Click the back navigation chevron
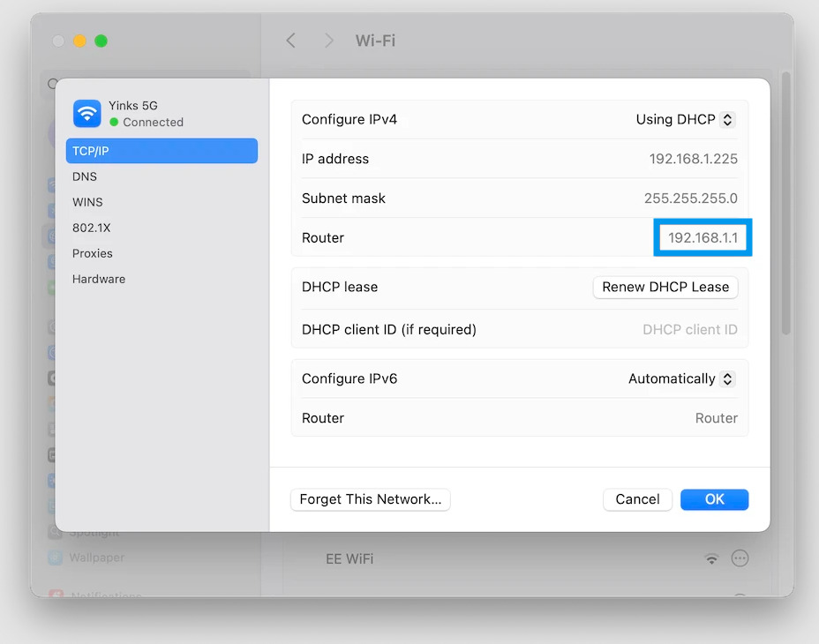Screen dimensions: 819x644 [291, 41]
